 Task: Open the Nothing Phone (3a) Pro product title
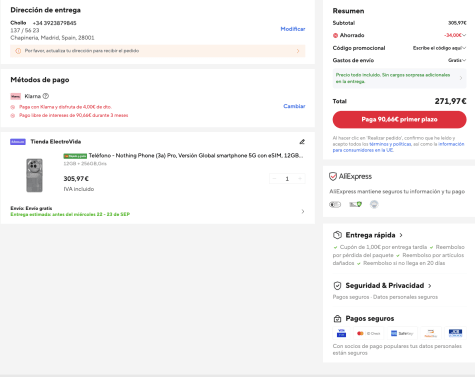[196, 156]
